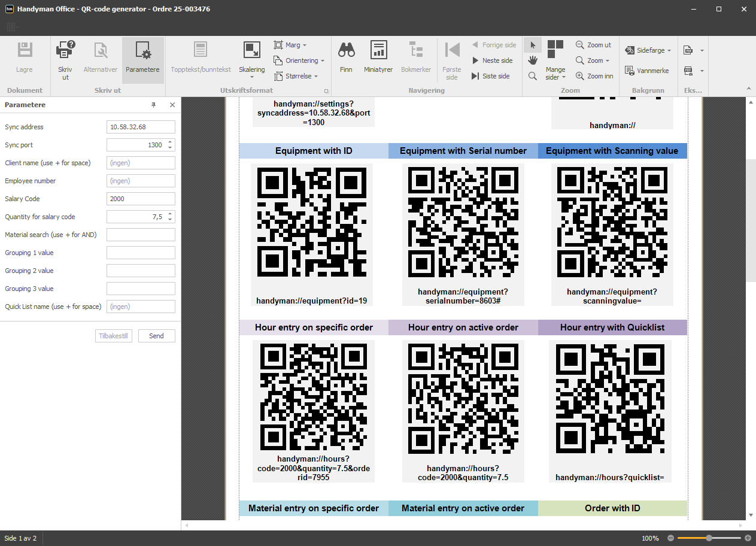Image resolution: width=756 pixels, height=546 pixels.
Task: Click the quick access toolbar icon below title
Action: click(13, 27)
